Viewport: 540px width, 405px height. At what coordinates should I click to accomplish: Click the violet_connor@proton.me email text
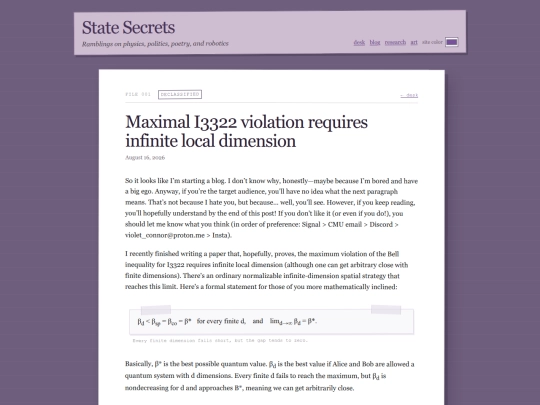point(165,235)
